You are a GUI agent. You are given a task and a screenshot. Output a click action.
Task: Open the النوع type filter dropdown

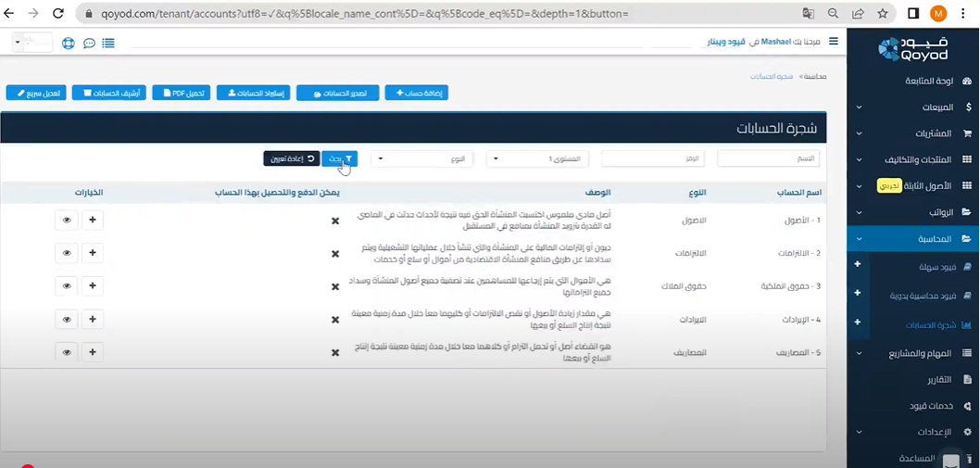click(x=421, y=158)
